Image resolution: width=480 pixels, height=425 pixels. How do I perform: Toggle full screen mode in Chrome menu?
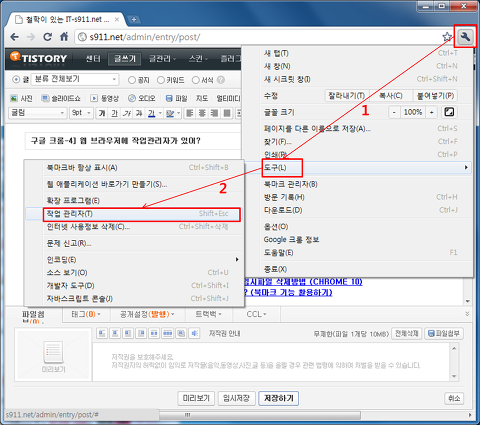[x=449, y=112]
